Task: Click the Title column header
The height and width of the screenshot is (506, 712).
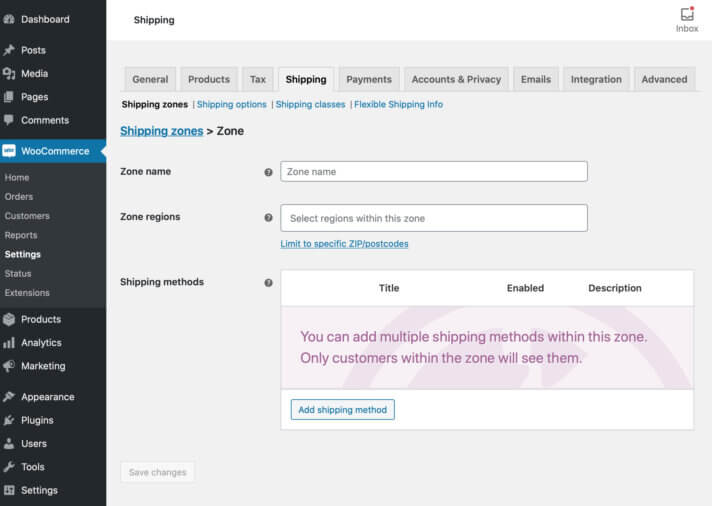Action: 389,288
